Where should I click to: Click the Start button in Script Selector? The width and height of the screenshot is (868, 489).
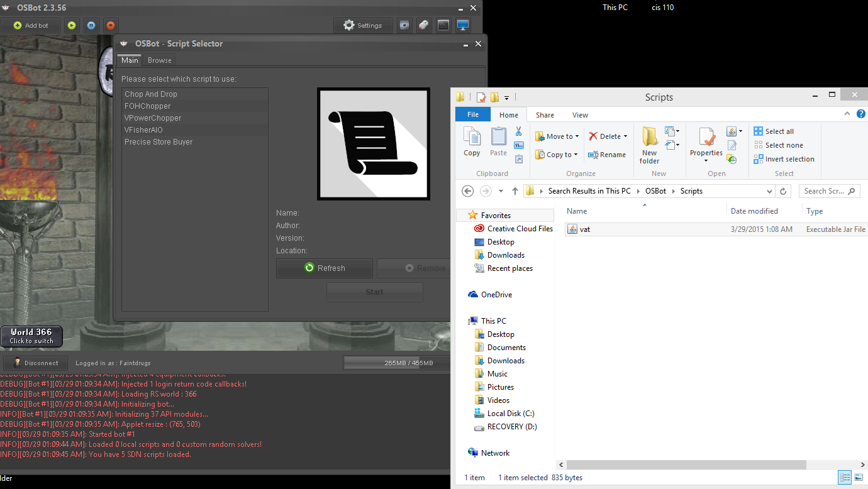(x=374, y=292)
